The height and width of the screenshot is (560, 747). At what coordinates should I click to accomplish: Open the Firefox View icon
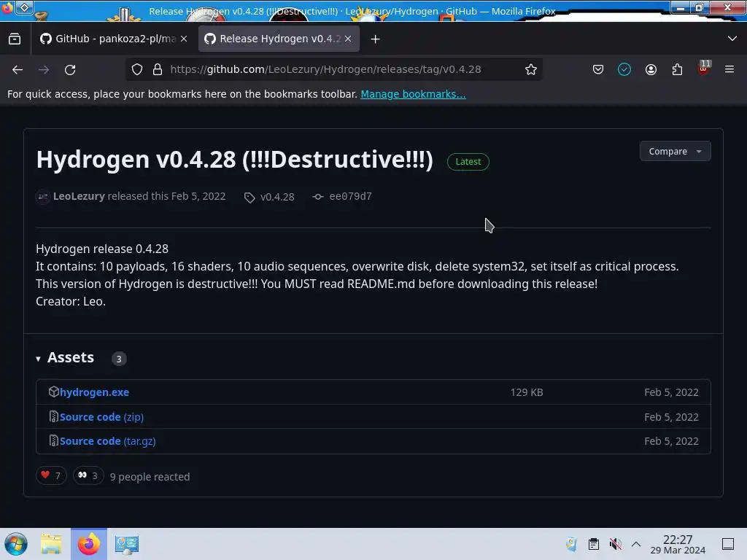point(15,39)
